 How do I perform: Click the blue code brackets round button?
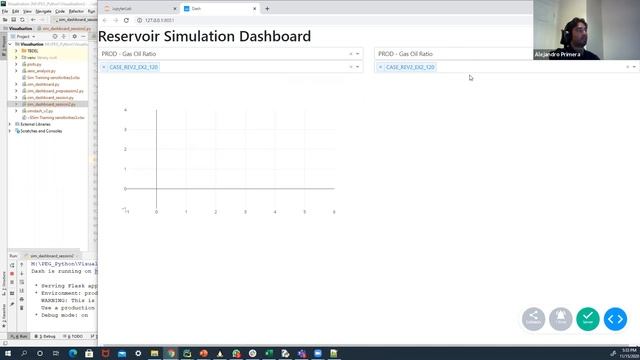coord(616,319)
